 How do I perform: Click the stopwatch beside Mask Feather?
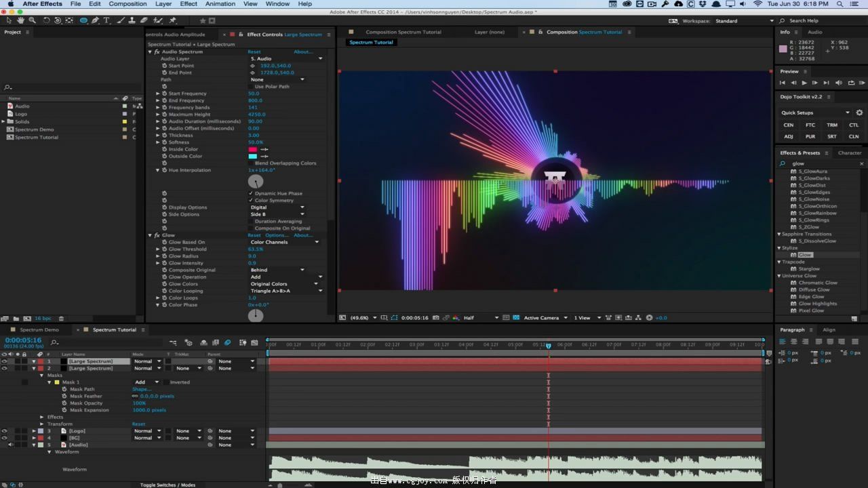(65, 396)
